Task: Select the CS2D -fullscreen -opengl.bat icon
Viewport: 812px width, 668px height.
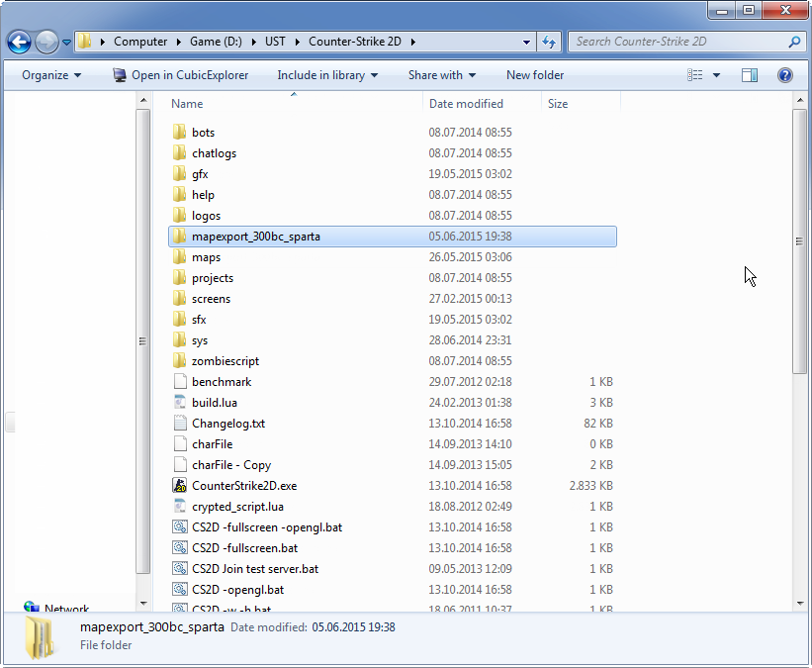Action: pos(180,527)
